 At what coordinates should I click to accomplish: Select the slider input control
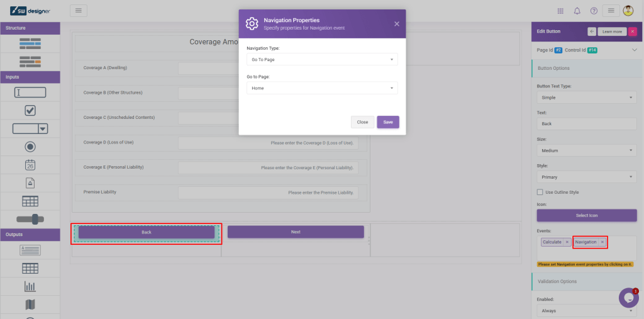tap(30, 218)
